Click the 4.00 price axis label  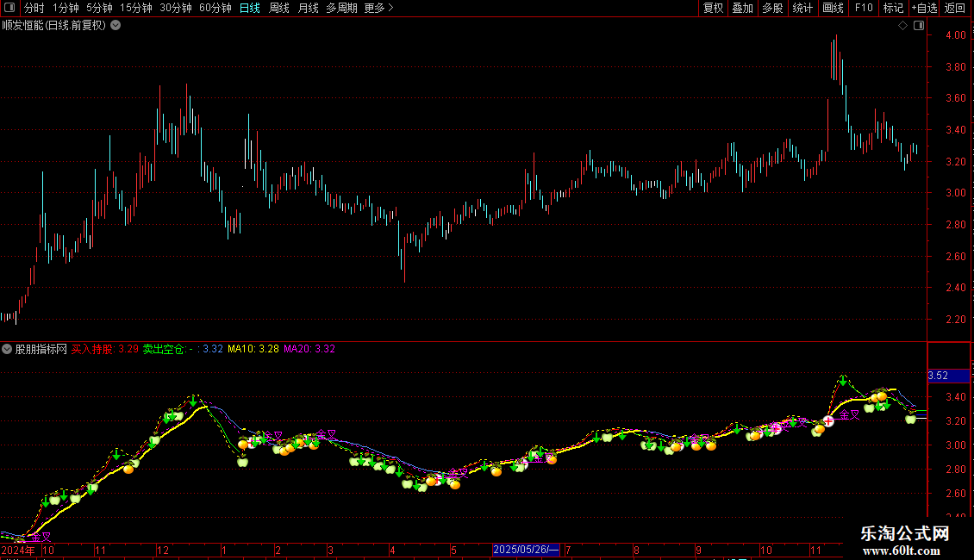[955, 35]
